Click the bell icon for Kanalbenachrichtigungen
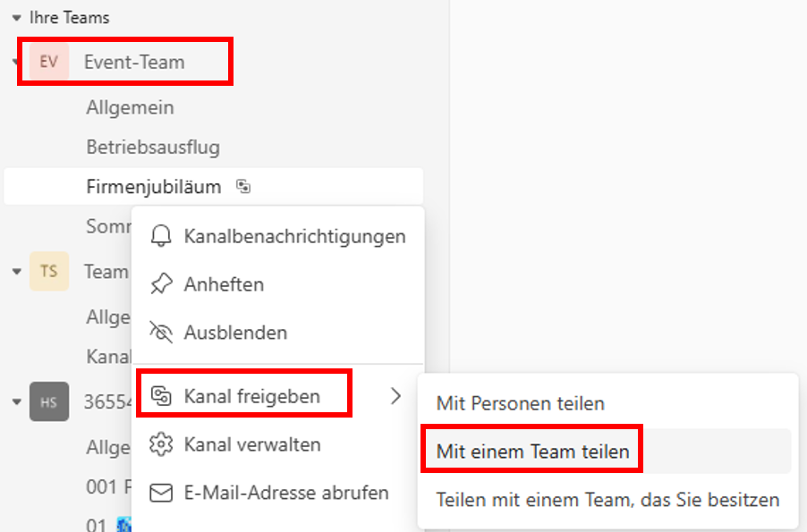Viewport: 807px width, 532px height. [161, 236]
